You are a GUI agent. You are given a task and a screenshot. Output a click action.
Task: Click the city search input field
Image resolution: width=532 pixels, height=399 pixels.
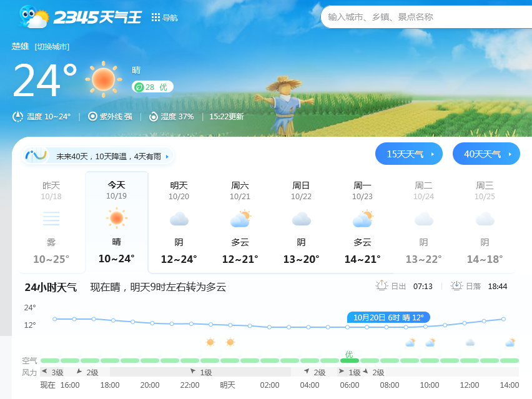425,17
